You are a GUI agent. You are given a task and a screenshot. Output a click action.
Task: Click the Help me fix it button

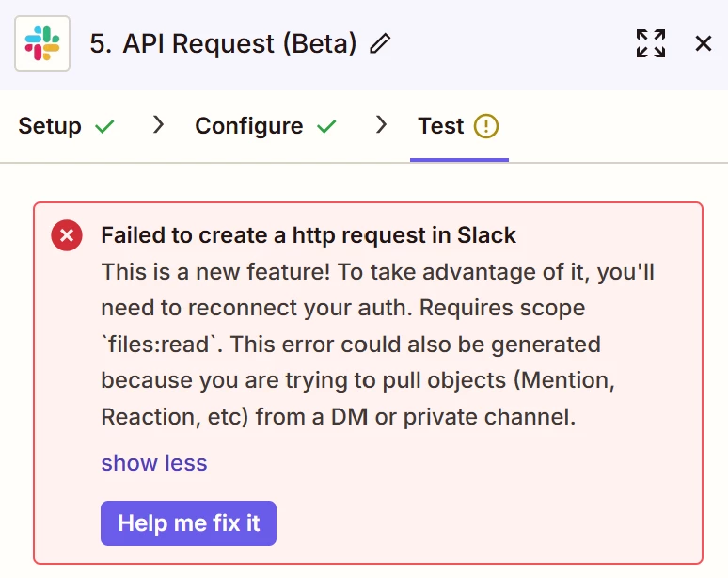point(188,523)
